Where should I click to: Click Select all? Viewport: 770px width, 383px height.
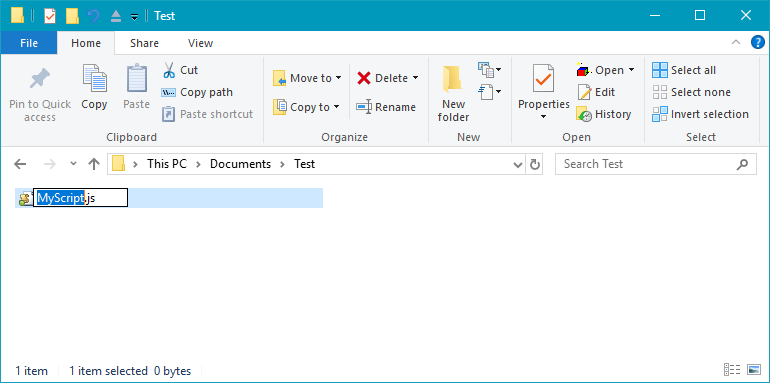[684, 70]
